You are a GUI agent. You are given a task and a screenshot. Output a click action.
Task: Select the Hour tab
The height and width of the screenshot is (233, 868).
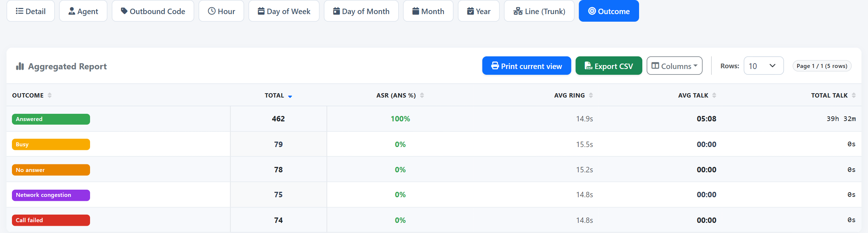coord(221,11)
